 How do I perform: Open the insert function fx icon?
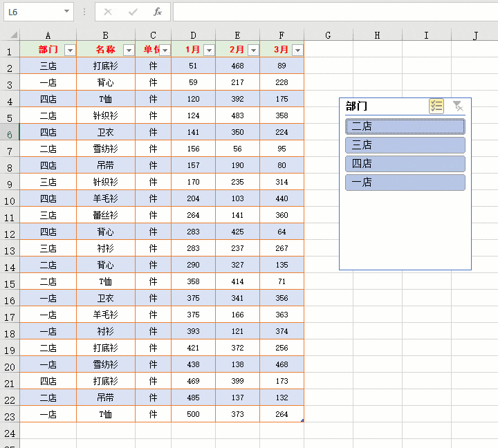(158, 12)
